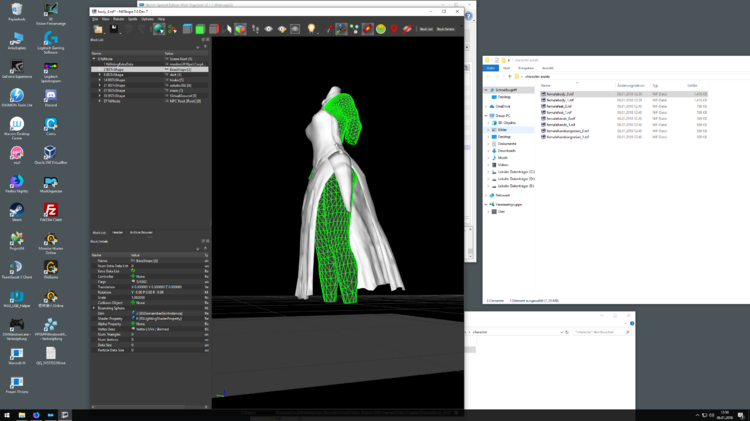Open File Explorer from the taskbar

point(22,415)
